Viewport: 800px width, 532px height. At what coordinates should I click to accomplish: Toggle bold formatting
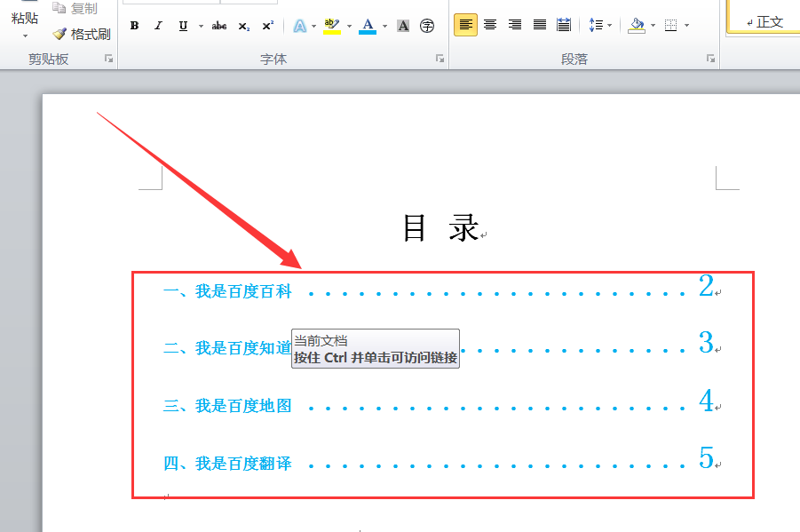pyautogui.click(x=135, y=26)
